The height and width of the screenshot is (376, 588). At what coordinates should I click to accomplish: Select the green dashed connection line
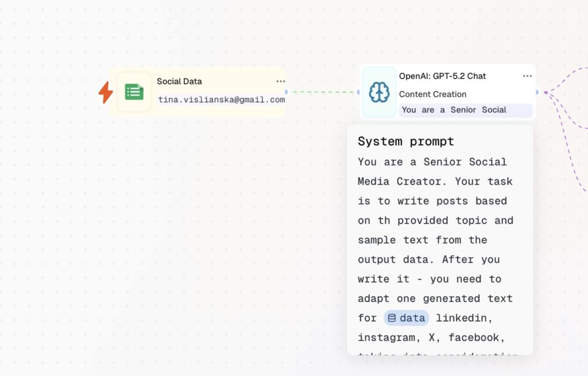(322, 92)
